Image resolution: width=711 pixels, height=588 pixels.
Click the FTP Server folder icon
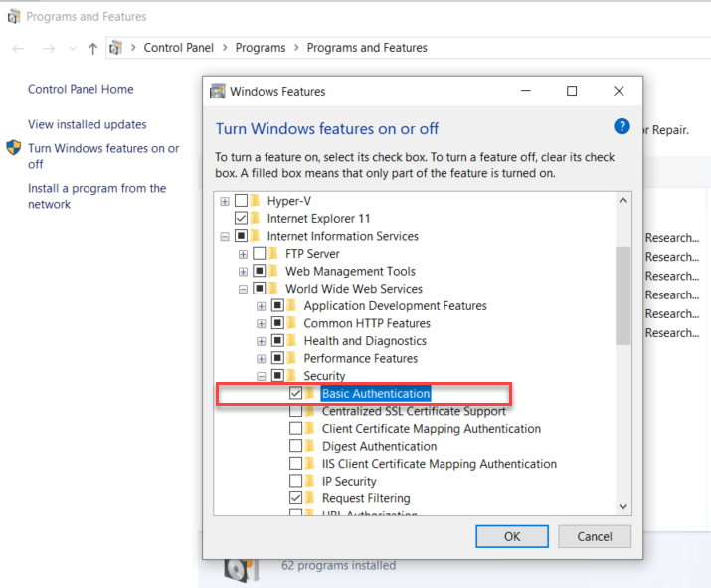click(273, 253)
